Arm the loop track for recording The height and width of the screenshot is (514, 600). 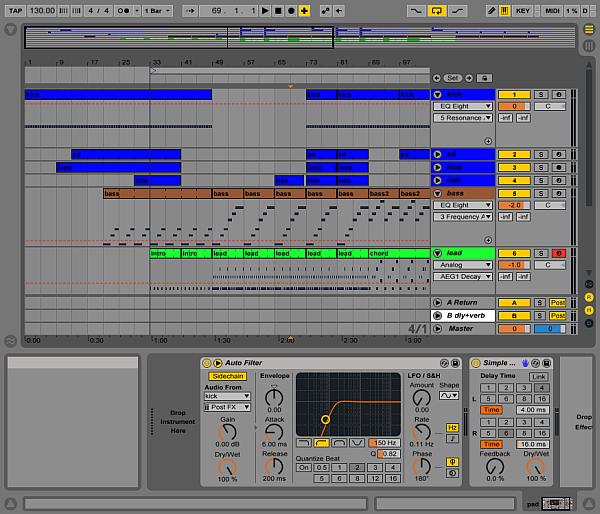tap(559, 167)
